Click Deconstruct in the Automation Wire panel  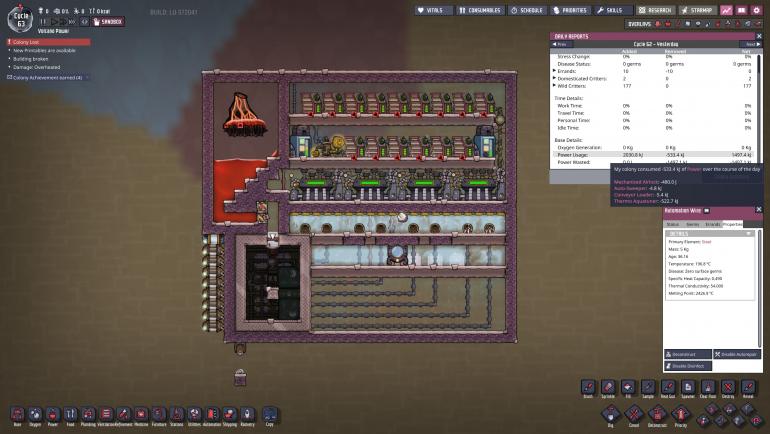(x=688, y=354)
